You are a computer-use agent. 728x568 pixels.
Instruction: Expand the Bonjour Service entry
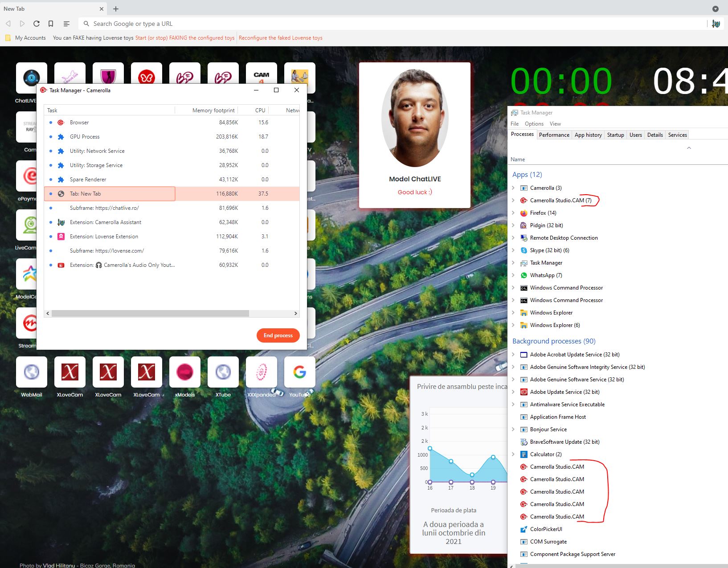513,429
